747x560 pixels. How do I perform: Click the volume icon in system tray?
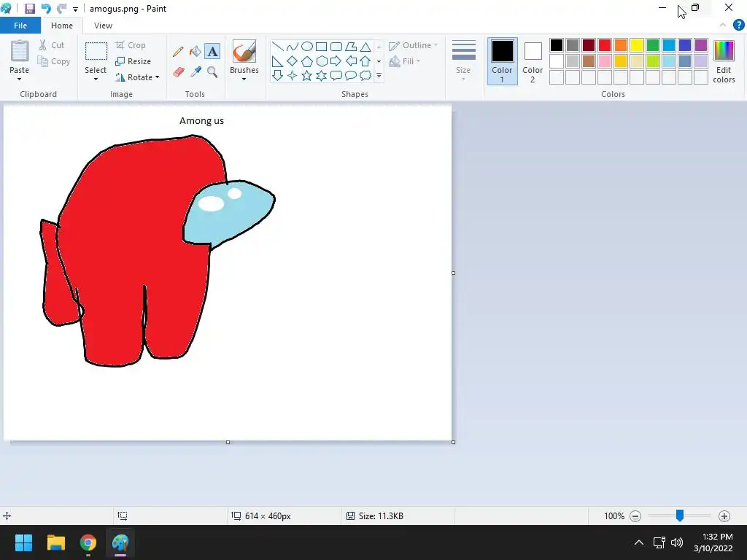[x=676, y=542]
